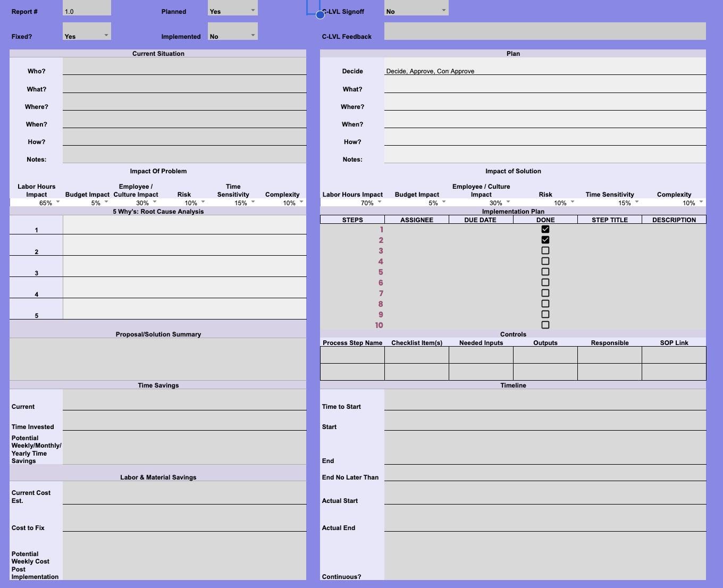Screen dimensions: 723x588
Task: Open problem Budget Impact 5% dropdown
Action: [x=106, y=202]
